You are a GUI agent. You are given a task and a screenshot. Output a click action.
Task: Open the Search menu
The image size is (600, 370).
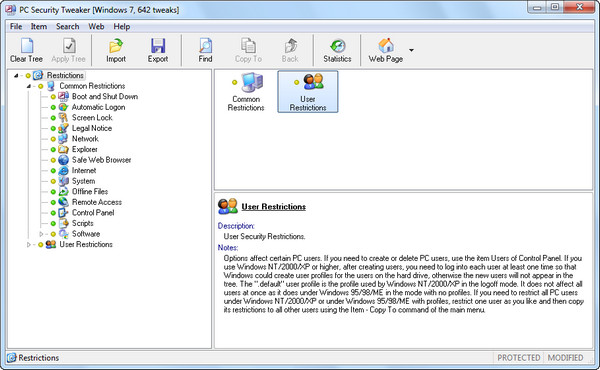pyautogui.click(x=67, y=26)
